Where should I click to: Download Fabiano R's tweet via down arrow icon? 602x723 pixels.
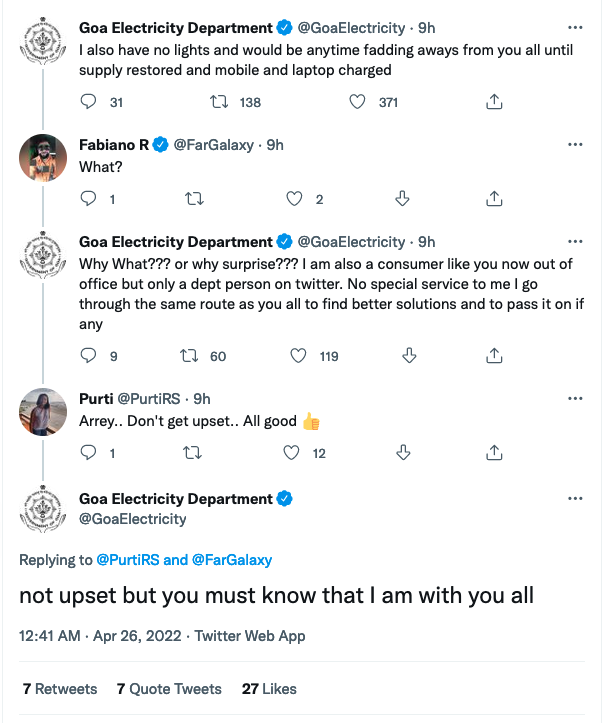403,199
